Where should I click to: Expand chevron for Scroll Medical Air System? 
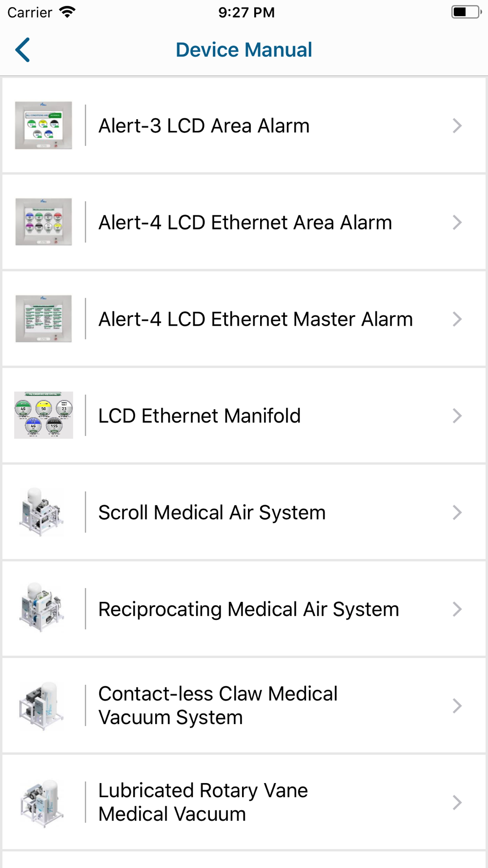tap(457, 513)
